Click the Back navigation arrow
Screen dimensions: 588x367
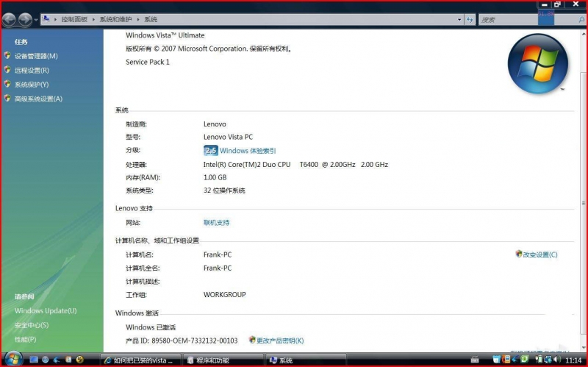click(9, 20)
